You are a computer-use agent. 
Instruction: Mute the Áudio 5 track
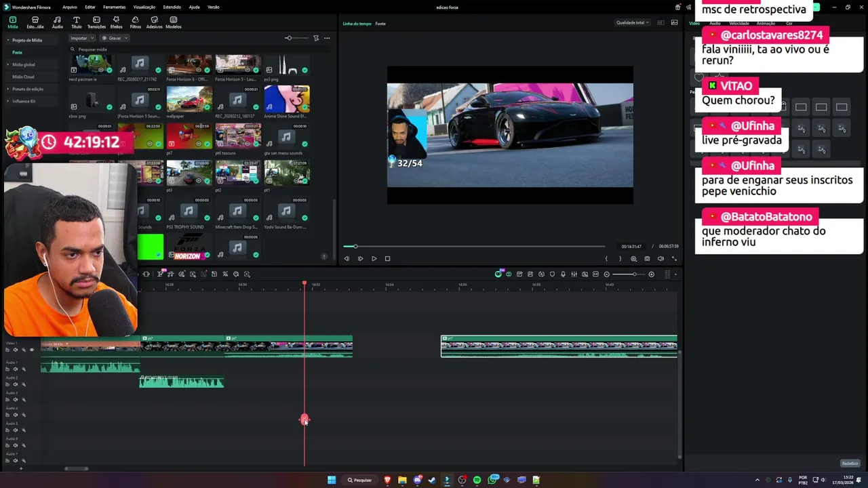pyautogui.click(x=16, y=430)
